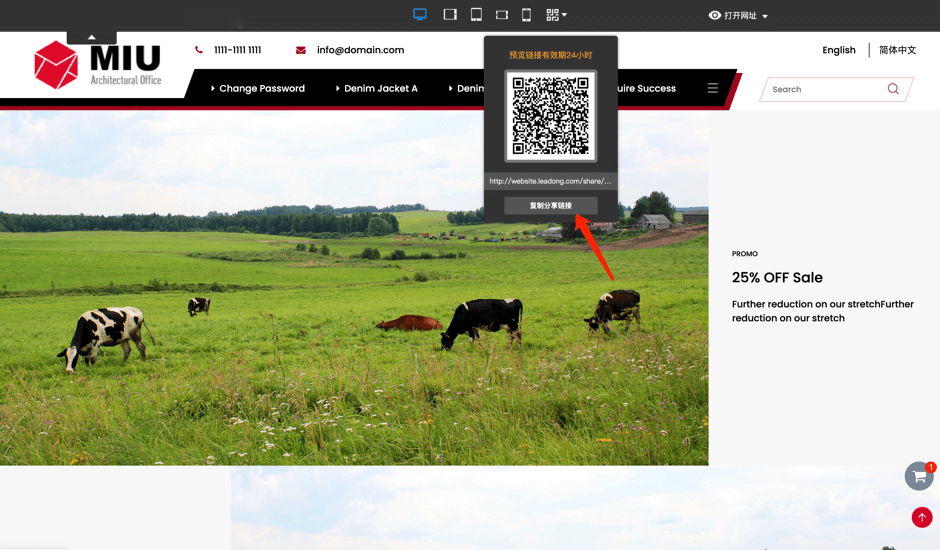Collapse the toolbar using the up-arrow tab
Image resolution: width=940 pixels, height=550 pixels.
92,37
